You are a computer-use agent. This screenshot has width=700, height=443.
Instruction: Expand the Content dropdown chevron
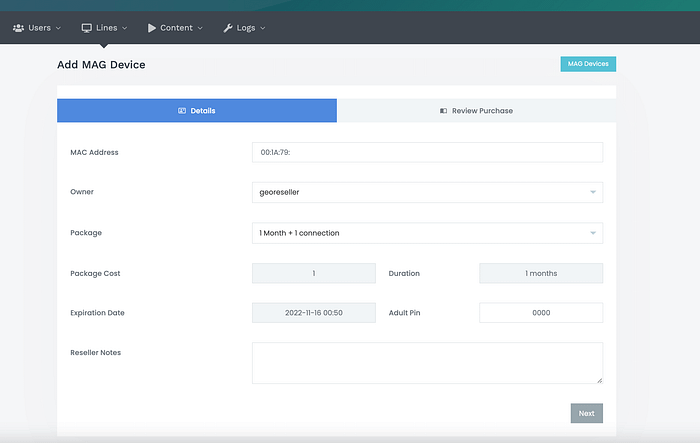(200, 28)
